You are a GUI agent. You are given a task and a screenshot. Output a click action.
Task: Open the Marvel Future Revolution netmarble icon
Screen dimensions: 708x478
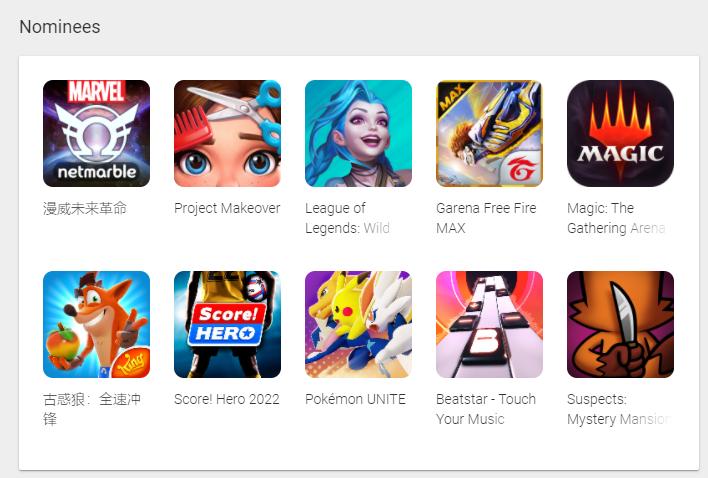pos(96,133)
